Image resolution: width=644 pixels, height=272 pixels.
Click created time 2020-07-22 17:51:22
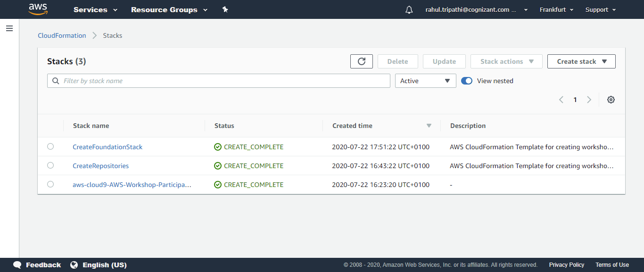tap(381, 147)
